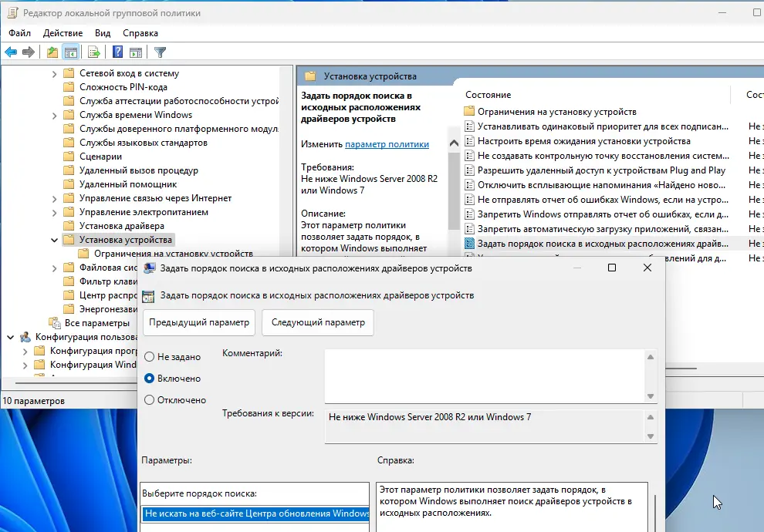Click the icon of Задать порядок поиска list row
The image size is (764, 532).
(469, 244)
